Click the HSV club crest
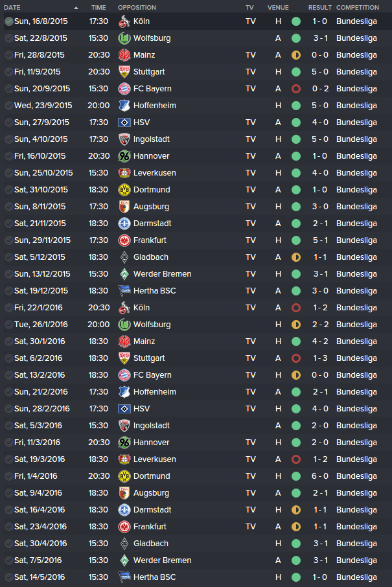This screenshot has height=587, width=392. tap(123, 122)
